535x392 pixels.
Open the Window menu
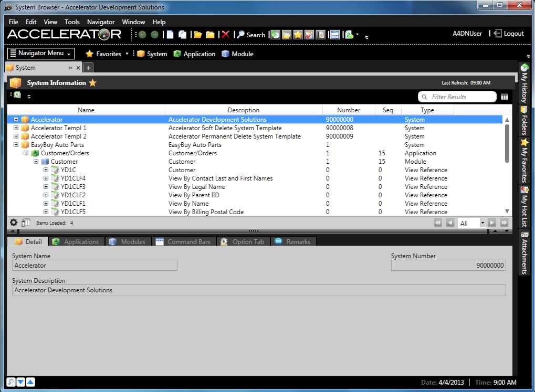133,22
